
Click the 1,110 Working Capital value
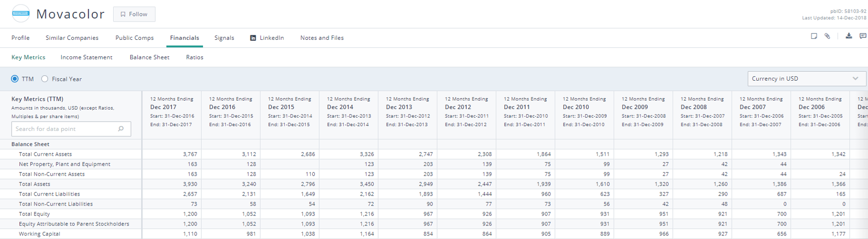point(190,234)
